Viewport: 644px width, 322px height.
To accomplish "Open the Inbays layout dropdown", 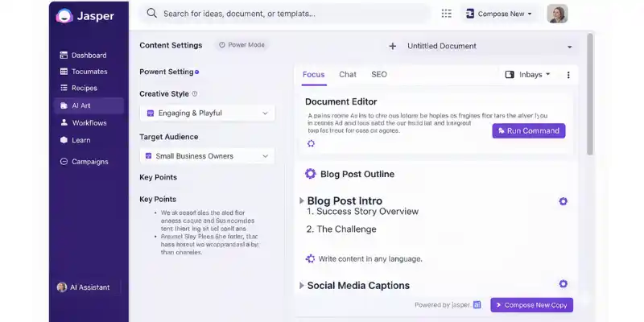I will [528, 74].
